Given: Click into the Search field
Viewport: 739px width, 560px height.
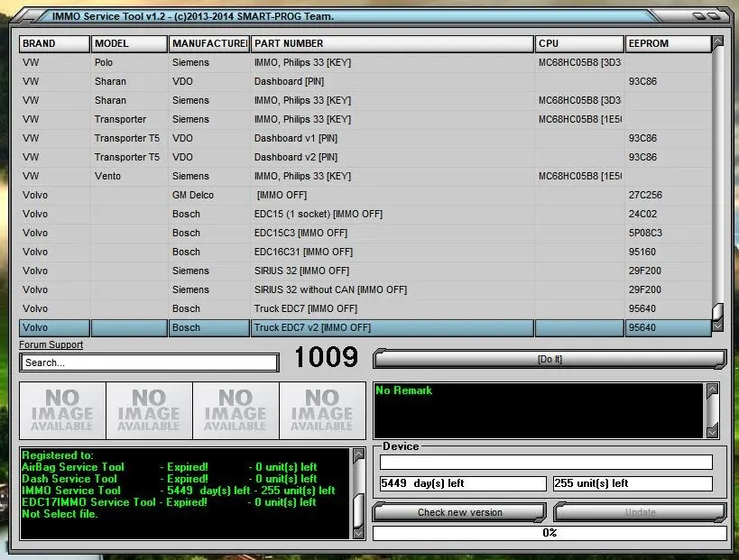Looking at the screenshot, I should 149,363.
